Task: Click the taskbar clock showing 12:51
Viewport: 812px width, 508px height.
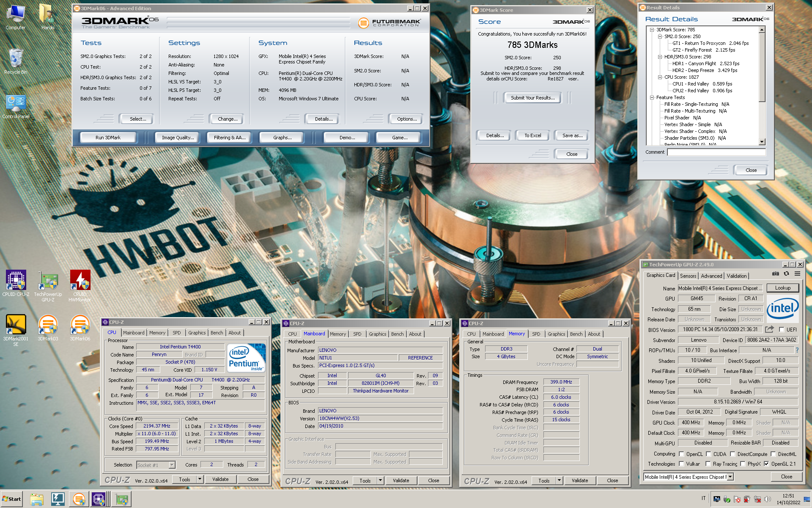Action: pos(788,499)
